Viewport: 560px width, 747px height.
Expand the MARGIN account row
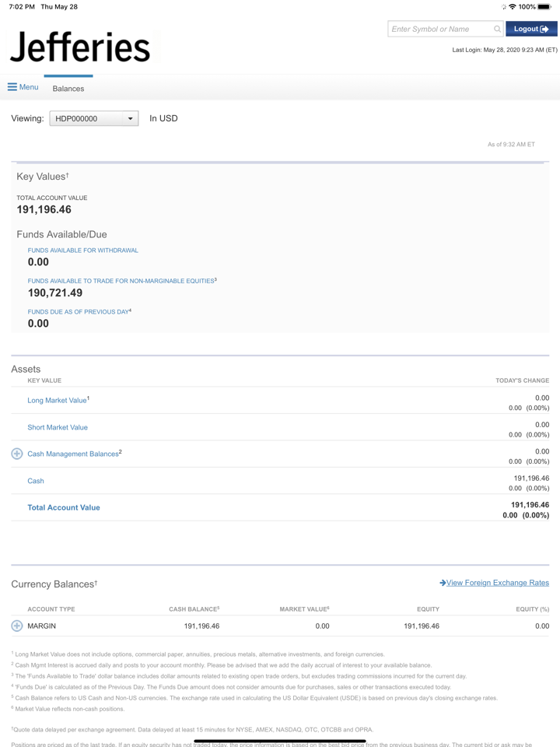17,626
